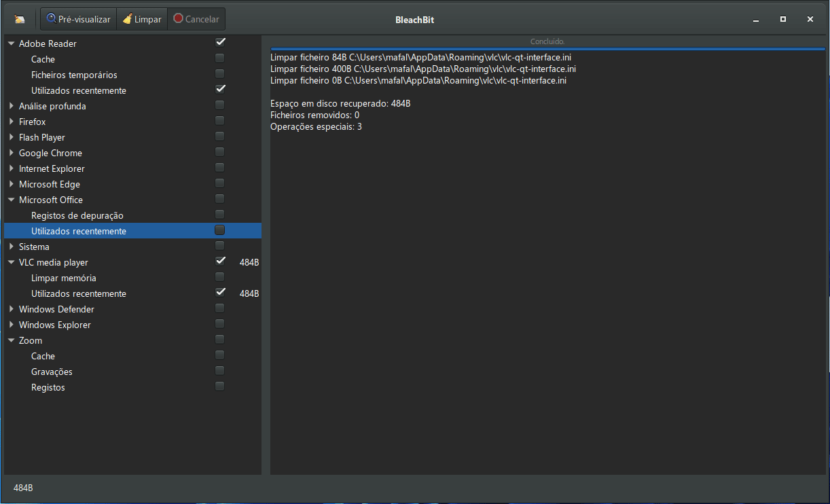Click the Cancelar button
The height and width of the screenshot is (504, 830).
(196, 19)
